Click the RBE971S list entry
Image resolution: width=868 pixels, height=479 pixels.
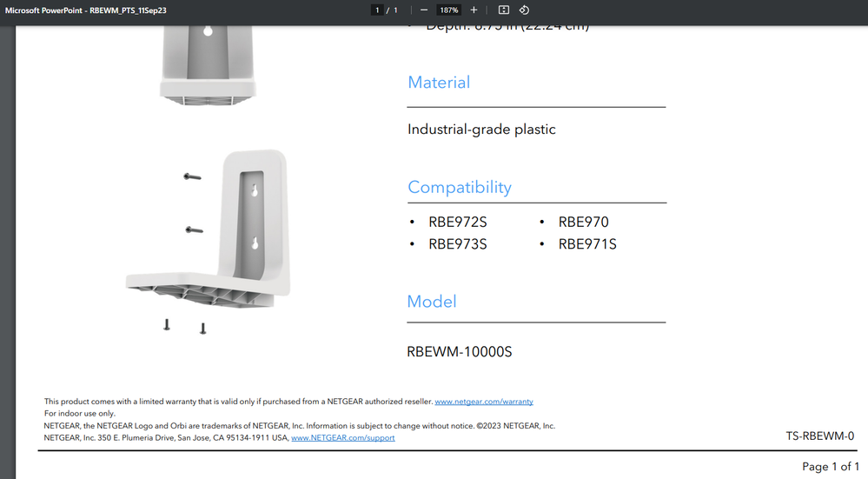pyautogui.click(x=587, y=244)
